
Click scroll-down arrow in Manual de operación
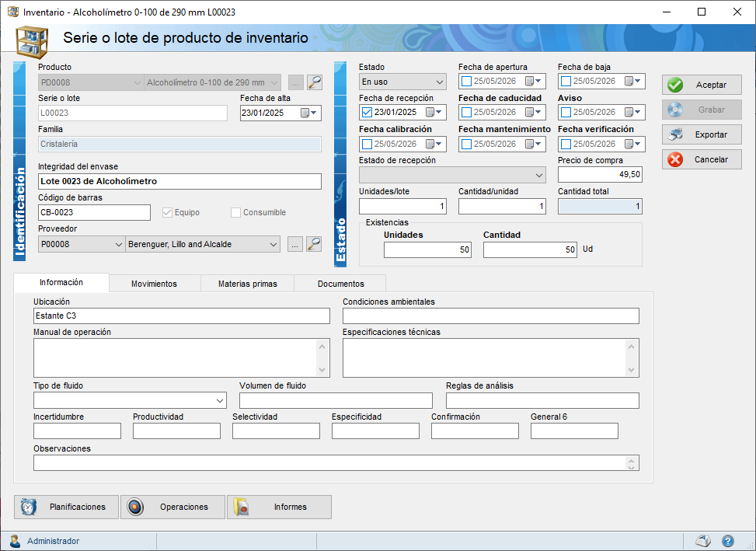[x=322, y=370]
